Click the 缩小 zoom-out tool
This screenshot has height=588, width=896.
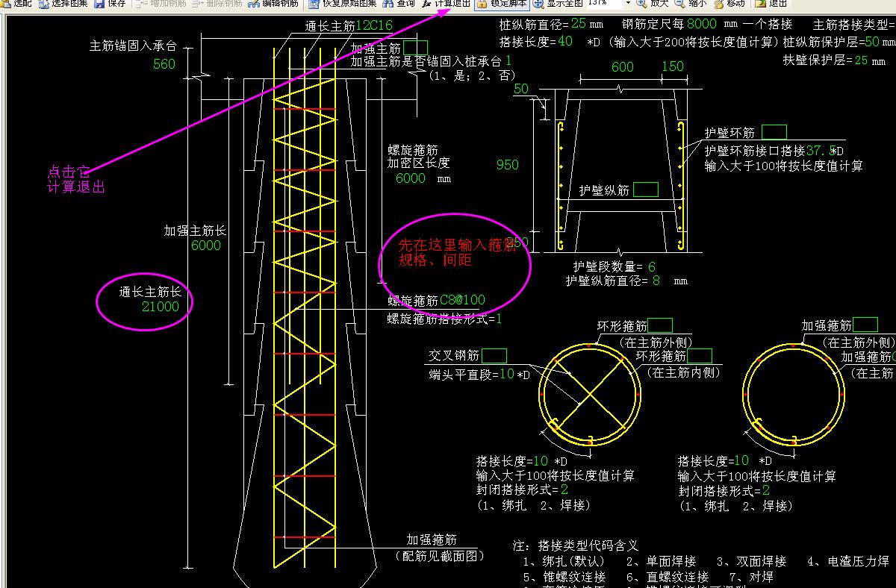pos(691,3)
